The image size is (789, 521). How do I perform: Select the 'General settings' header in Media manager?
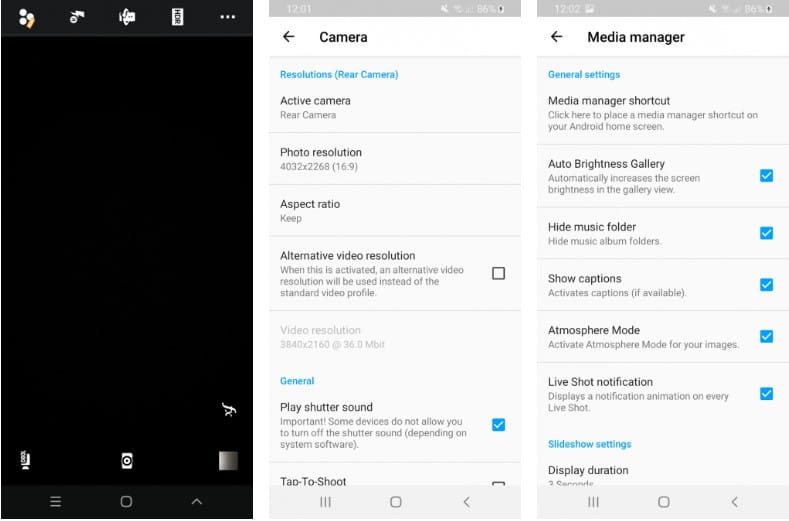click(x=584, y=75)
